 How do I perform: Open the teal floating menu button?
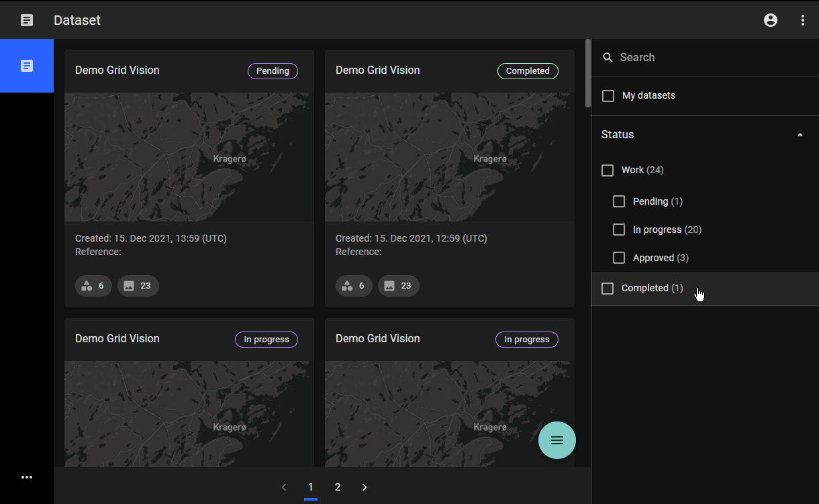pos(557,440)
